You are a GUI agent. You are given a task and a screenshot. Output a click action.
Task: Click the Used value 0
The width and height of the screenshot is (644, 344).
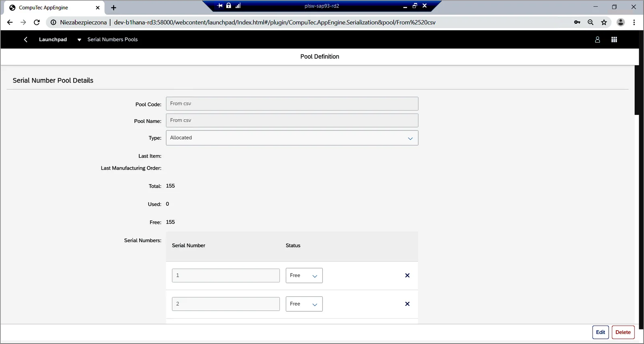point(167,204)
